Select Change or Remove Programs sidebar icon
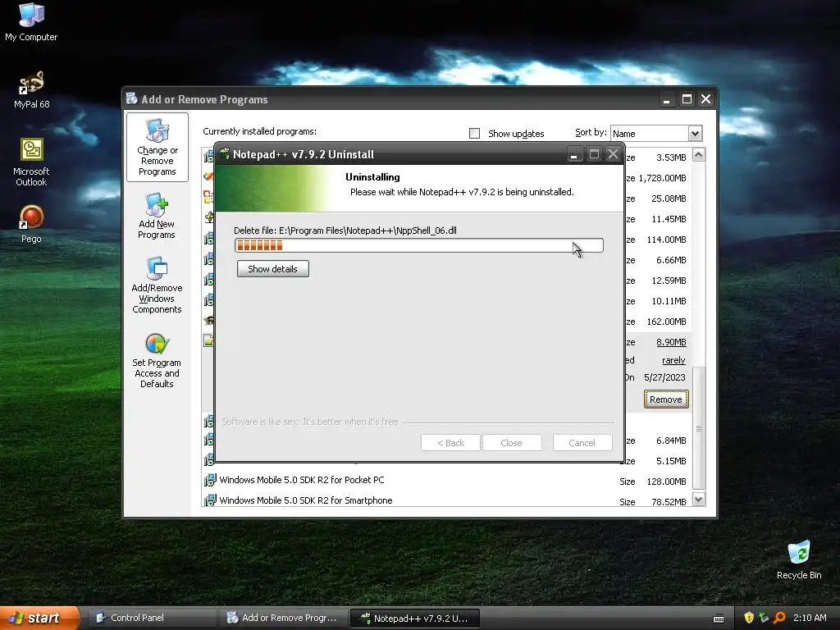 click(157, 148)
